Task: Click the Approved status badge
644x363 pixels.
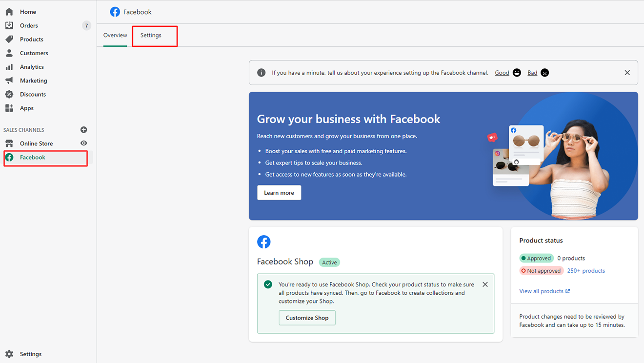Action: click(536, 258)
